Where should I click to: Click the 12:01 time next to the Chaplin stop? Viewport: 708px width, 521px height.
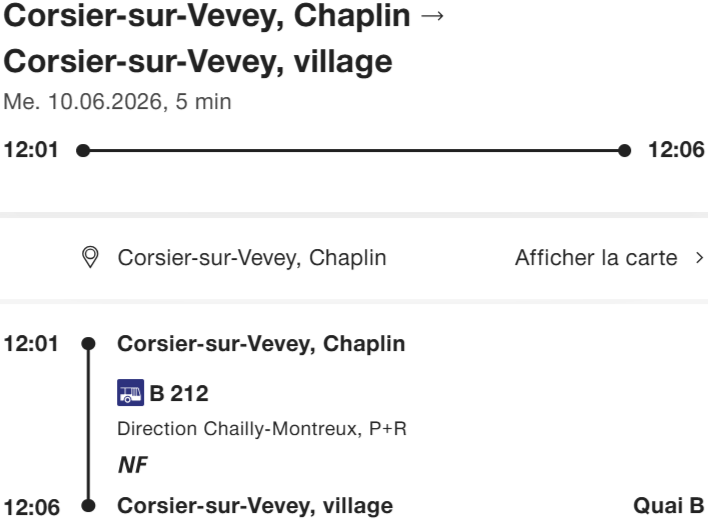pyautogui.click(x=31, y=344)
